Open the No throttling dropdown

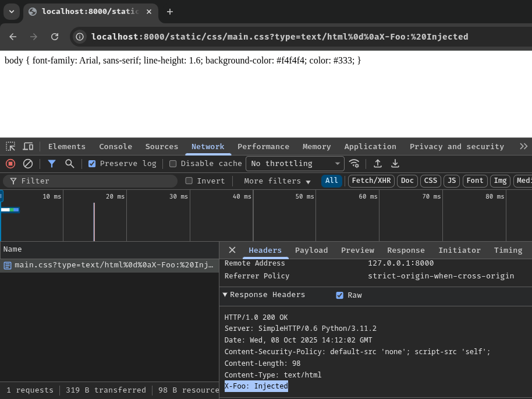click(295, 164)
